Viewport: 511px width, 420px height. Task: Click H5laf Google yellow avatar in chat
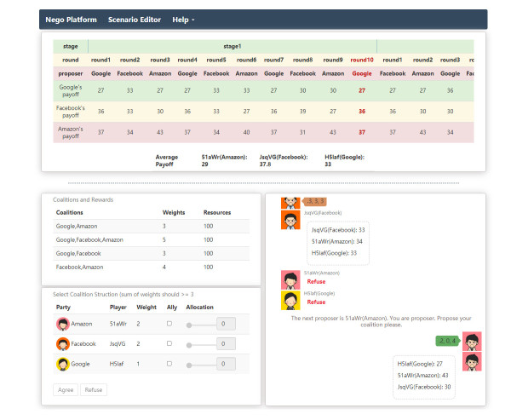(290, 298)
